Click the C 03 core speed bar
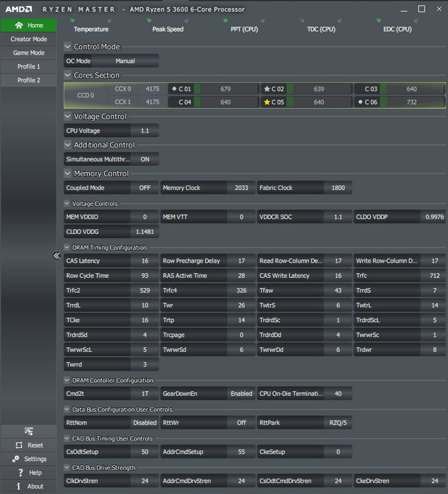This screenshot has height=494, width=448. (412, 89)
